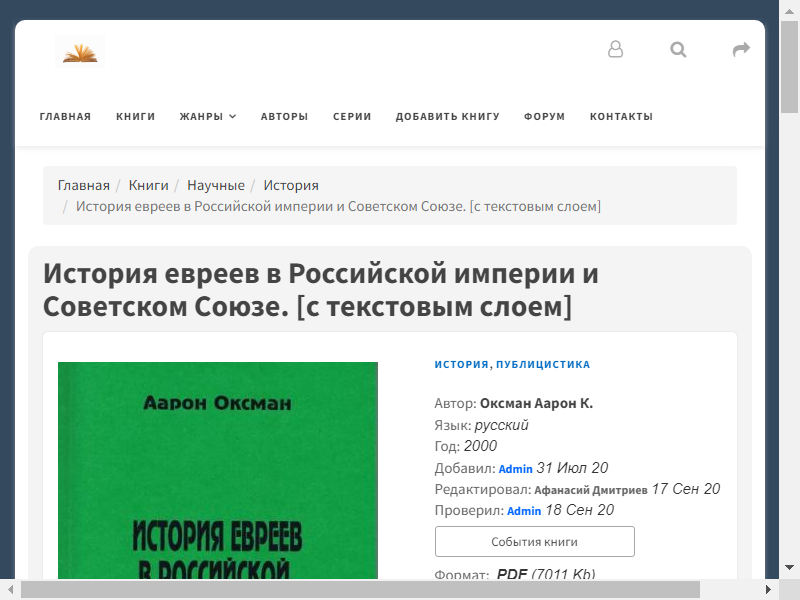Open author Оксман Аарон К. link

[536, 404]
